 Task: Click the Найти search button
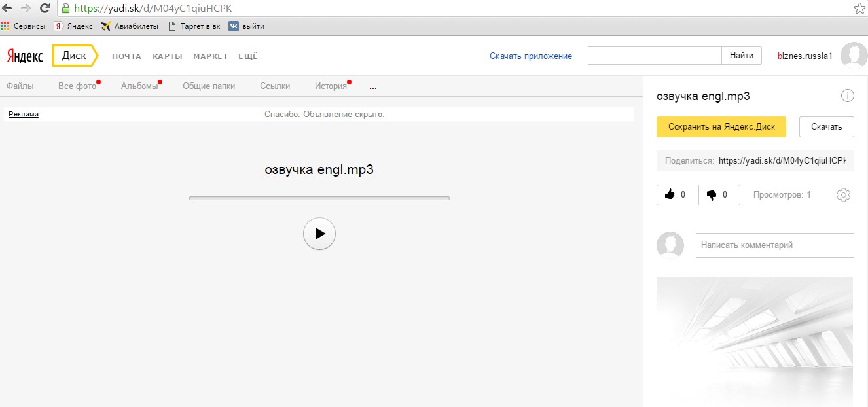(742, 56)
